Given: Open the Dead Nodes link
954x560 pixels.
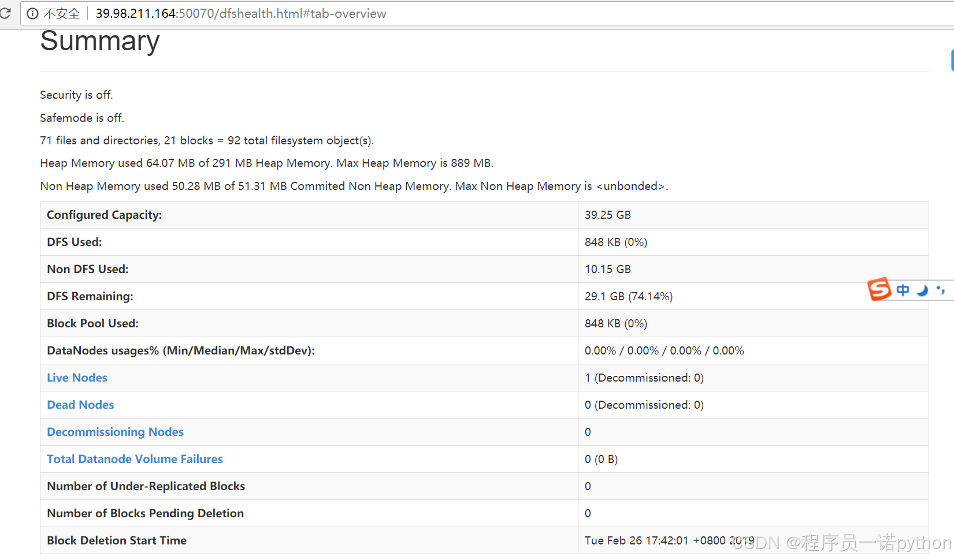Looking at the screenshot, I should [x=80, y=405].
